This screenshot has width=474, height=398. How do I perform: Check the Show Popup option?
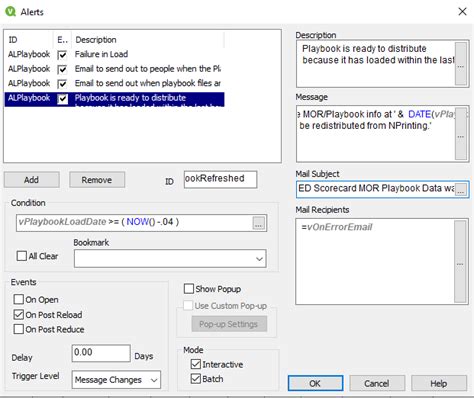(x=189, y=289)
